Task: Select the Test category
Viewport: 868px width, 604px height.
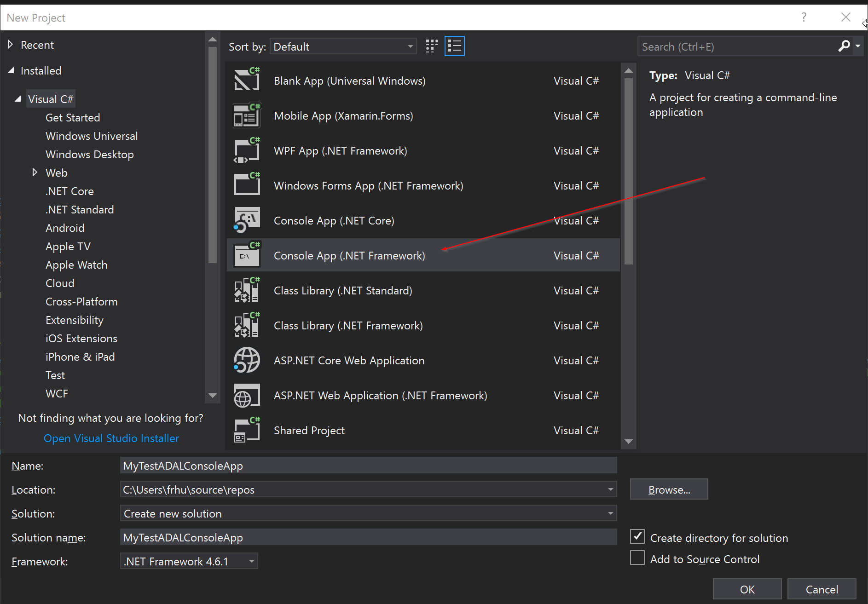Action: 55,375
